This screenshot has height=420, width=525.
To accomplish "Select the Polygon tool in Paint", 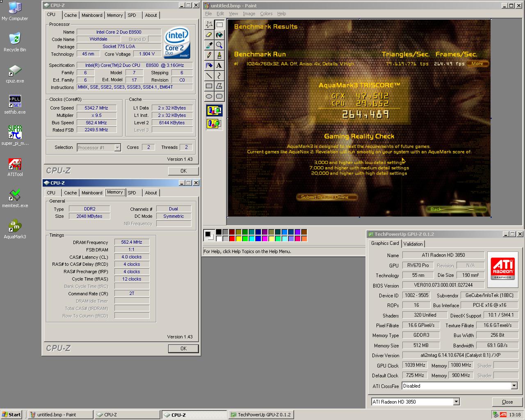I will [x=219, y=86].
